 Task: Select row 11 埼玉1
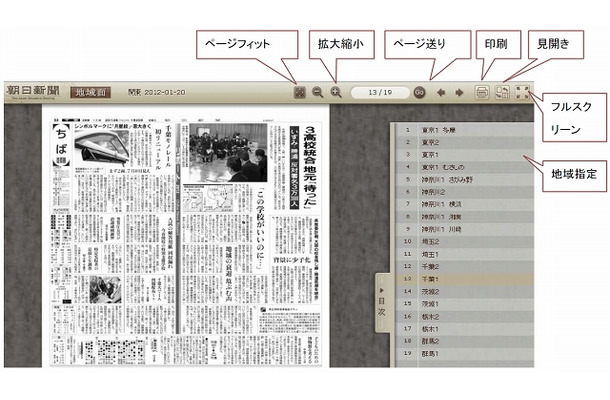click(x=465, y=254)
